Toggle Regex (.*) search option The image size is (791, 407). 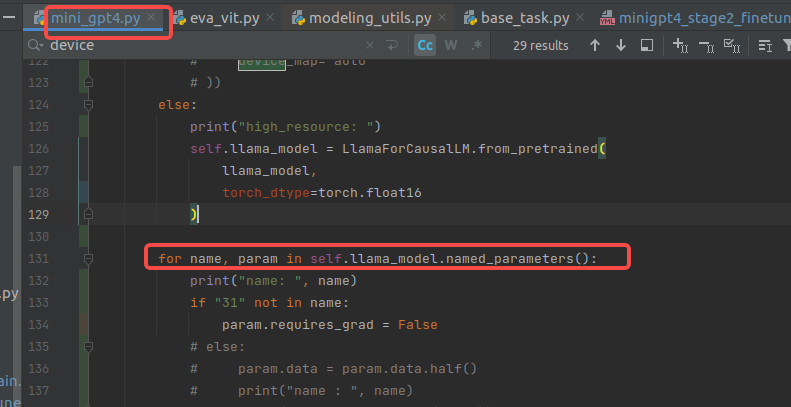[477, 45]
